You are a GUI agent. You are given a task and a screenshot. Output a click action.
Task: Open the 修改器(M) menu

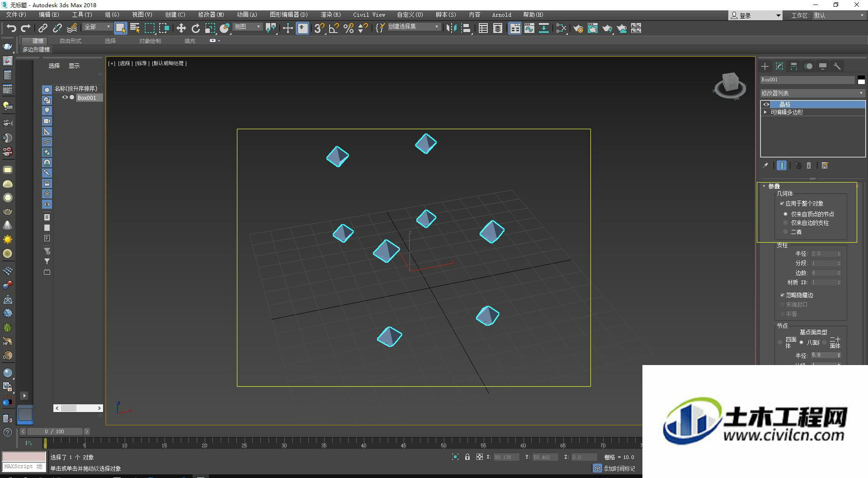pyautogui.click(x=211, y=15)
